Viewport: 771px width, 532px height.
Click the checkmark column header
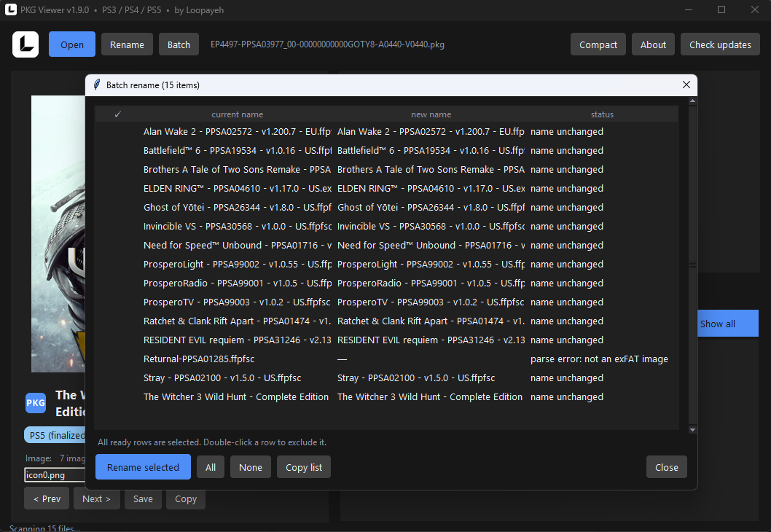click(117, 114)
